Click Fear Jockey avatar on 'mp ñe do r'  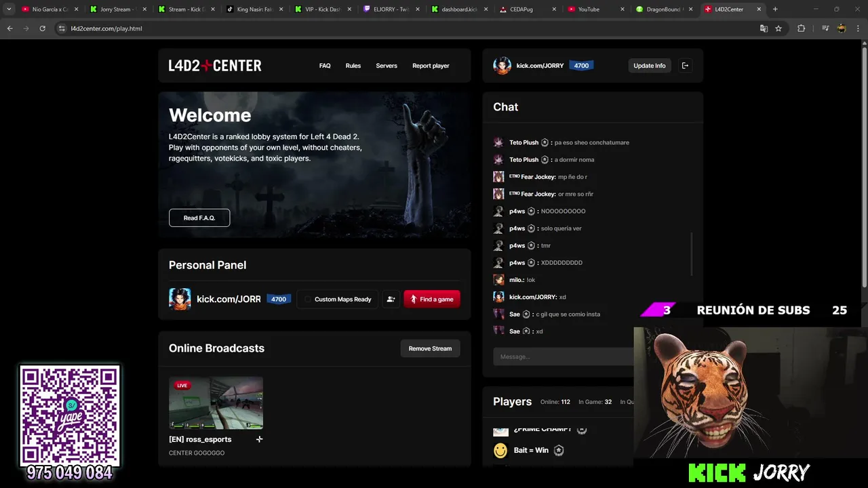498,177
